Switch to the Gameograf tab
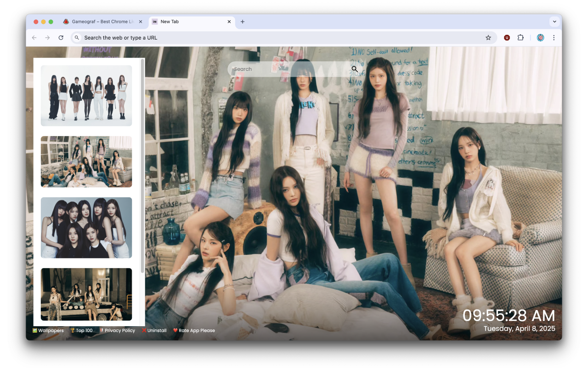 pyautogui.click(x=103, y=22)
